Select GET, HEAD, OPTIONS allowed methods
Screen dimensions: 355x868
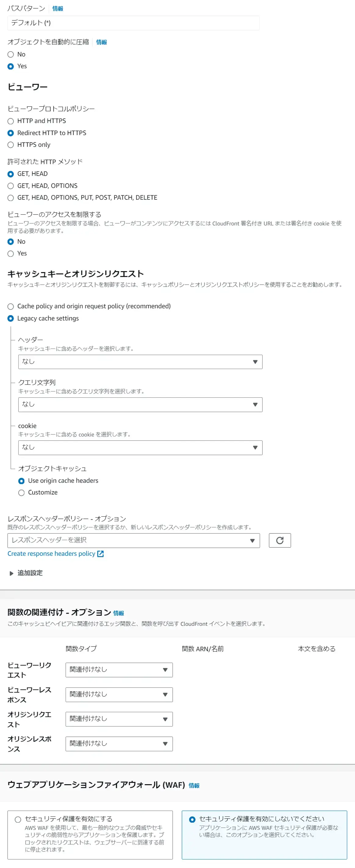11,186
